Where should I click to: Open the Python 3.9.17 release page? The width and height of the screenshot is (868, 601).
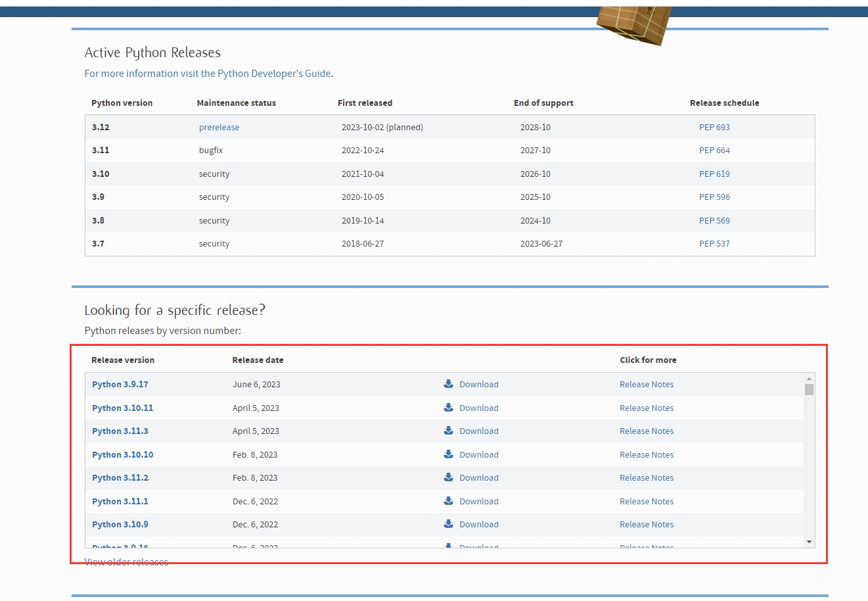pos(120,384)
